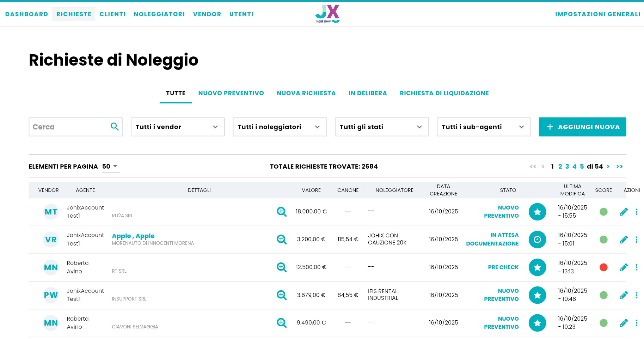This screenshot has height=339, width=644.
Task: Click the search magnifier in the Cerca field
Action: click(x=115, y=127)
